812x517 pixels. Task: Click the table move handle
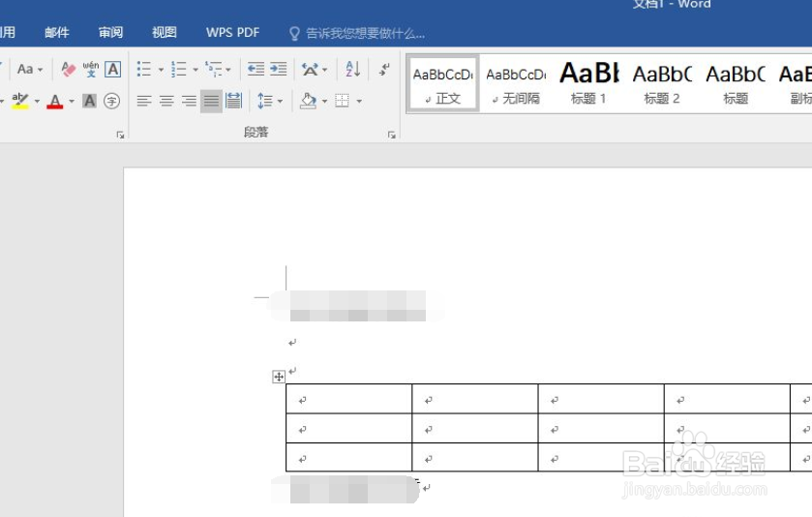pos(279,377)
